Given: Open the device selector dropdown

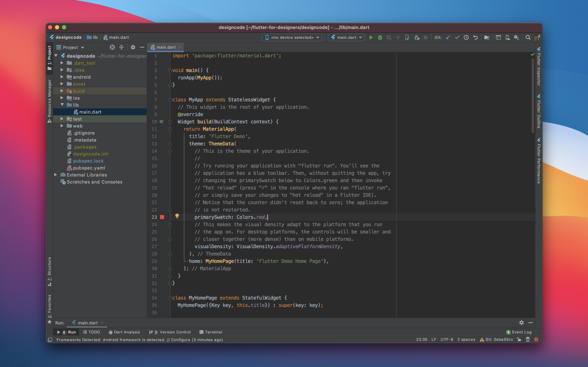Looking at the screenshot, I should (292, 37).
